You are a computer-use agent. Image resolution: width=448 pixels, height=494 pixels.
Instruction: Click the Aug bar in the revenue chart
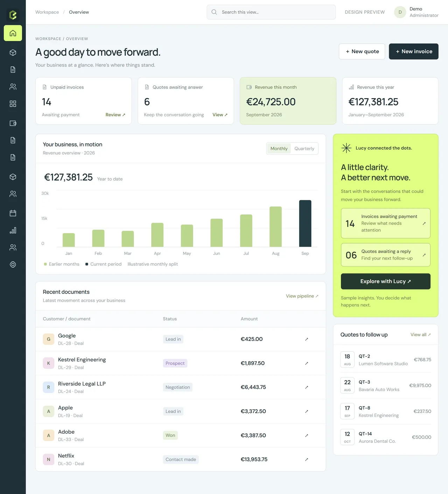coord(275,227)
